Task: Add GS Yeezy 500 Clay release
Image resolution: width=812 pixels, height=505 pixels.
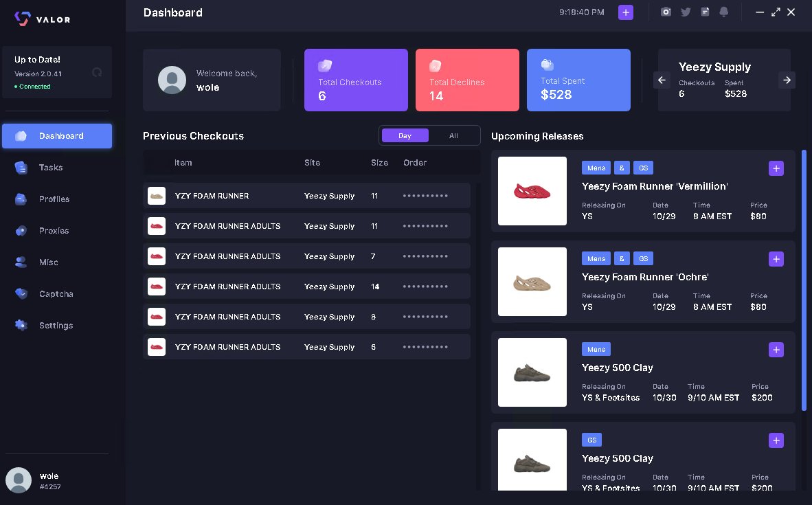Action: pyautogui.click(x=776, y=440)
